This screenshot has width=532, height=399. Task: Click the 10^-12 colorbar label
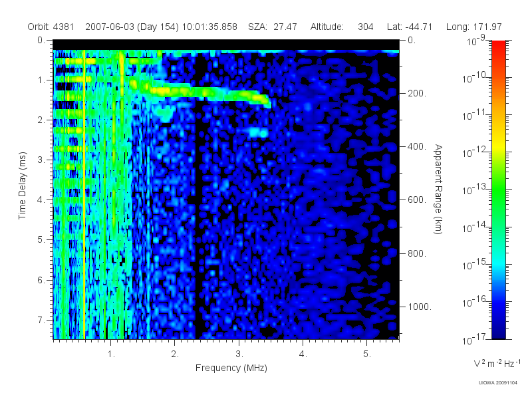pos(475,153)
